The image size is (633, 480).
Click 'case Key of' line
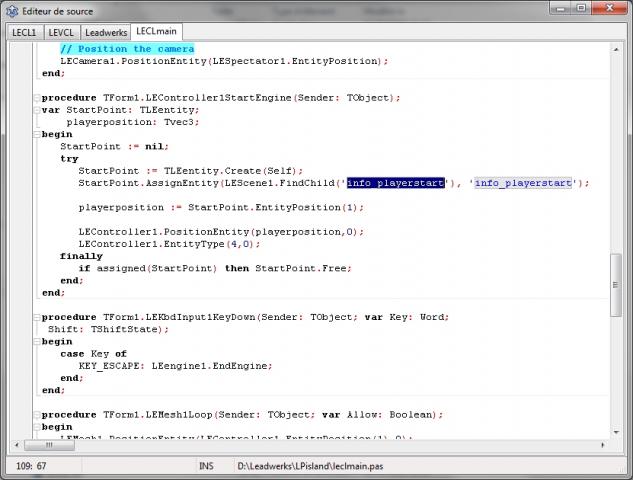click(94, 354)
